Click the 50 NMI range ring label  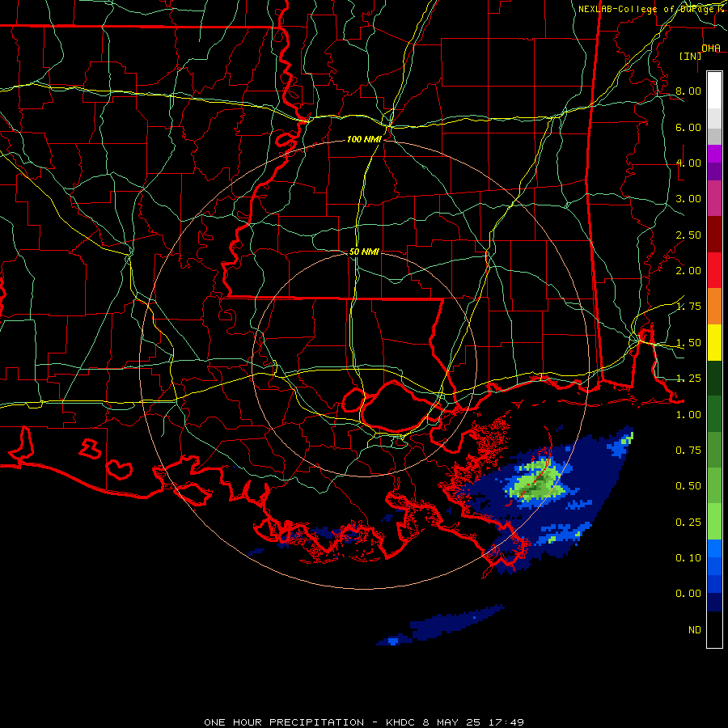[x=364, y=252]
